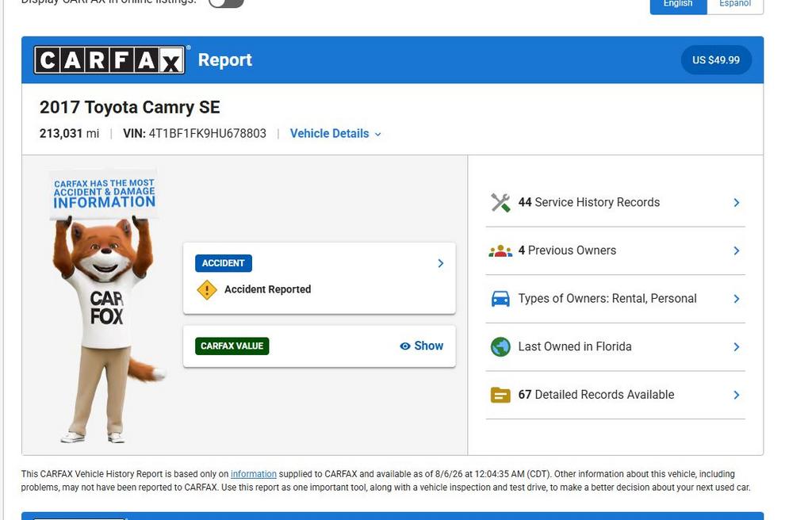812x520 pixels.
Task: Click 'Types of Owners: Rental, Personal' text
Action: click(x=607, y=299)
